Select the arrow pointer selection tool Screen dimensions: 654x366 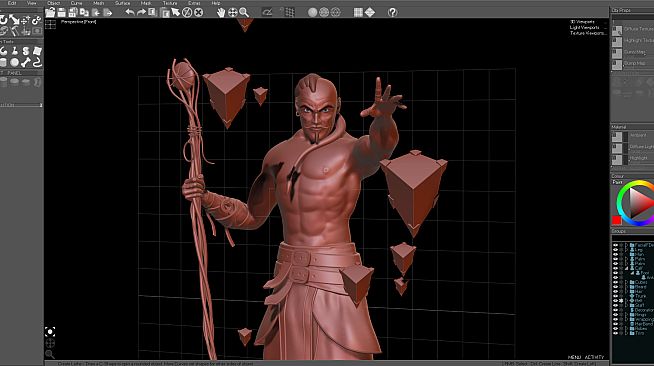[176, 13]
